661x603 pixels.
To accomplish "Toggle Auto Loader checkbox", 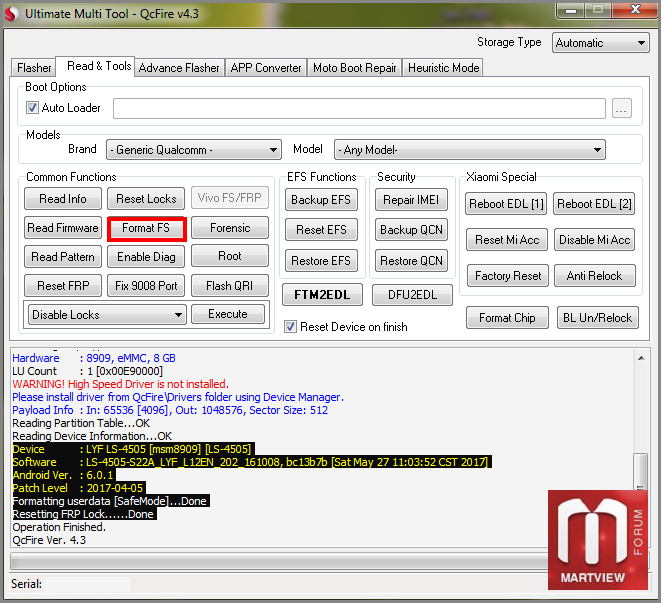I will 32,108.
